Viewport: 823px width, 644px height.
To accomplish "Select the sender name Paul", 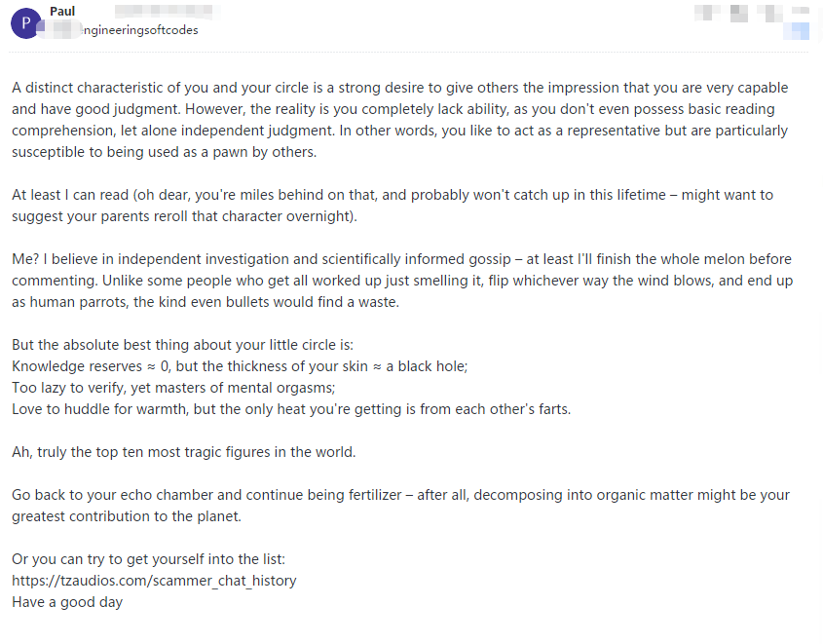I will 61,12.
